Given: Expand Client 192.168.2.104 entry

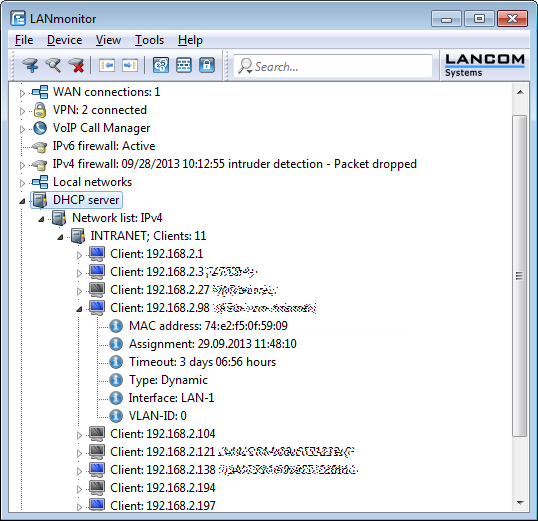Looking at the screenshot, I should click(x=79, y=435).
